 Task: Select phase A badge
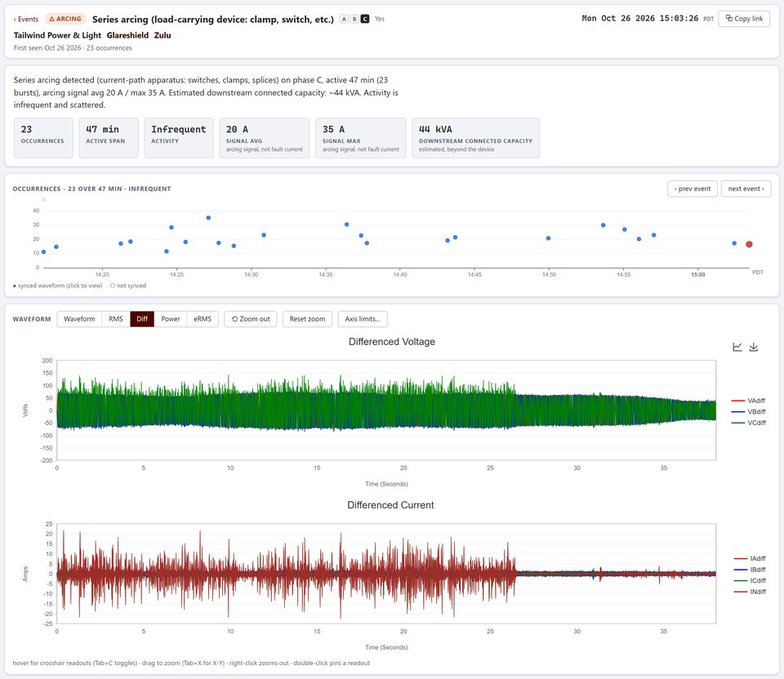(344, 19)
